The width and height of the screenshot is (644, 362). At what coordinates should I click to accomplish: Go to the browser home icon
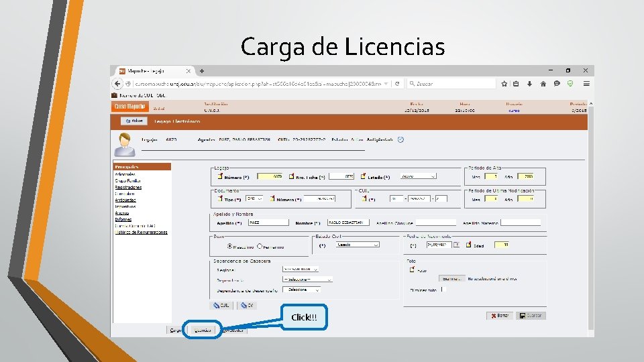click(543, 84)
